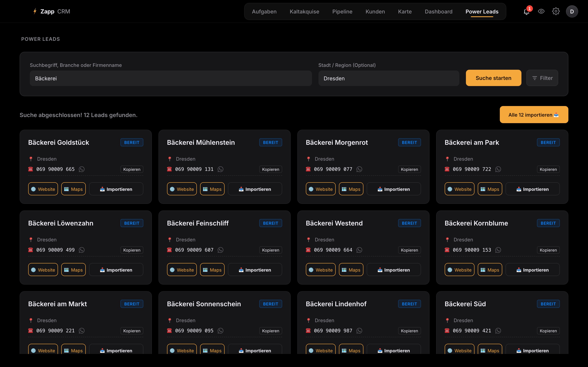The width and height of the screenshot is (588, 367).
Task: Copy phone number of Bäckerei Mühlenstein
Action: [271, 169]
